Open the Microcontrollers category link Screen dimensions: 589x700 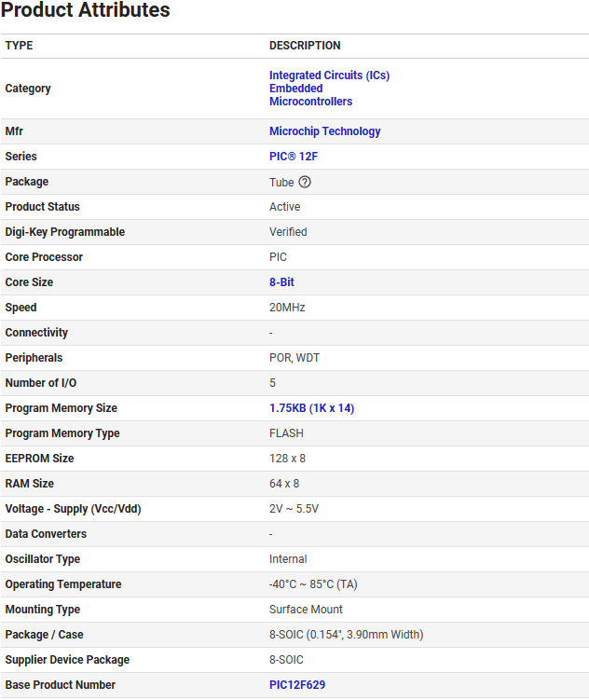click(310, 102)
